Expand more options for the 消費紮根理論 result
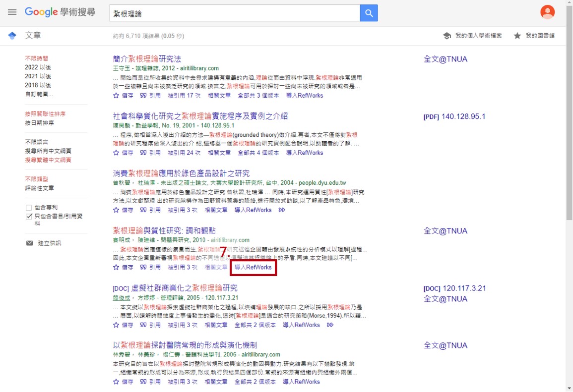 click(282, 210)
